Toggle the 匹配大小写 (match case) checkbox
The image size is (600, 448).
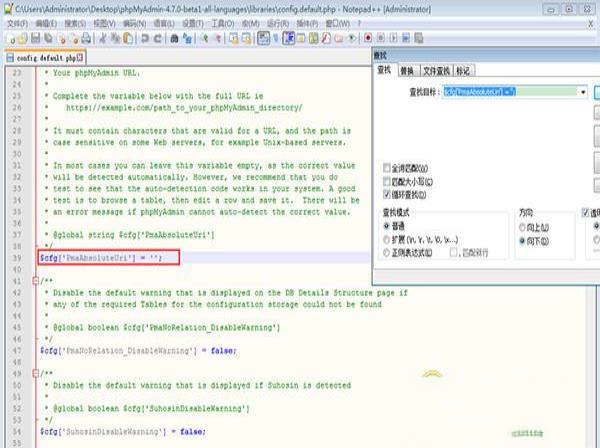pyautogui.click(x=388, y=183)
